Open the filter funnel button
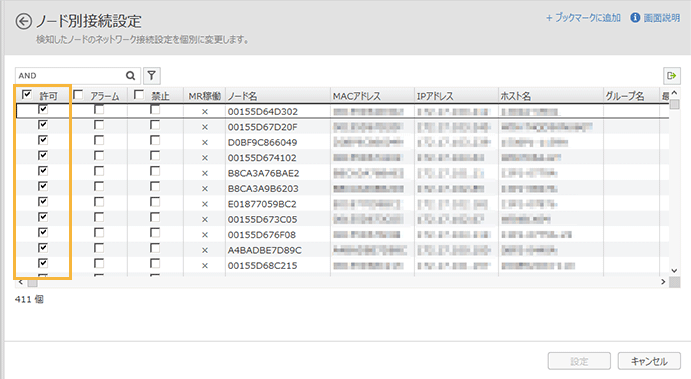The height and width of the screenshot is (379, 691). 152,76
